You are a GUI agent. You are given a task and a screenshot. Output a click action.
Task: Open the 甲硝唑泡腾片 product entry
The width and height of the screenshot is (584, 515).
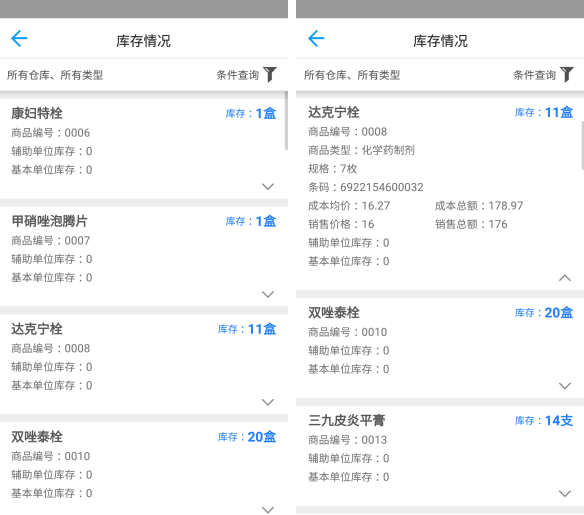tap(144, 256)
